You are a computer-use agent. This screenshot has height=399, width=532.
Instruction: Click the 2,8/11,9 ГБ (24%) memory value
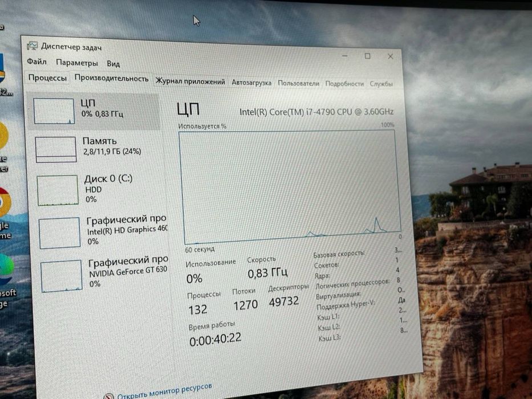pyautogui.click(x=112, y=151)
